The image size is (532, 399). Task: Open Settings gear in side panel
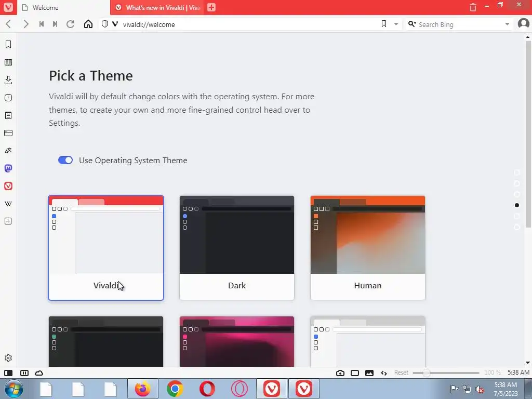click(8, 358)
